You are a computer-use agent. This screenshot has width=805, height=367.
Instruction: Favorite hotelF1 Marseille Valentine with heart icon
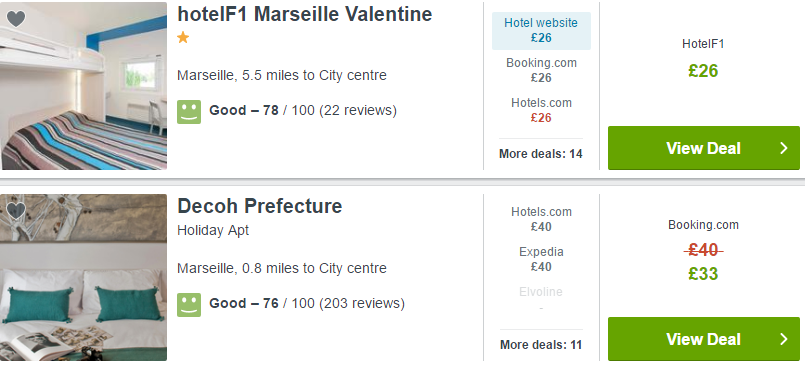(16, 18)
